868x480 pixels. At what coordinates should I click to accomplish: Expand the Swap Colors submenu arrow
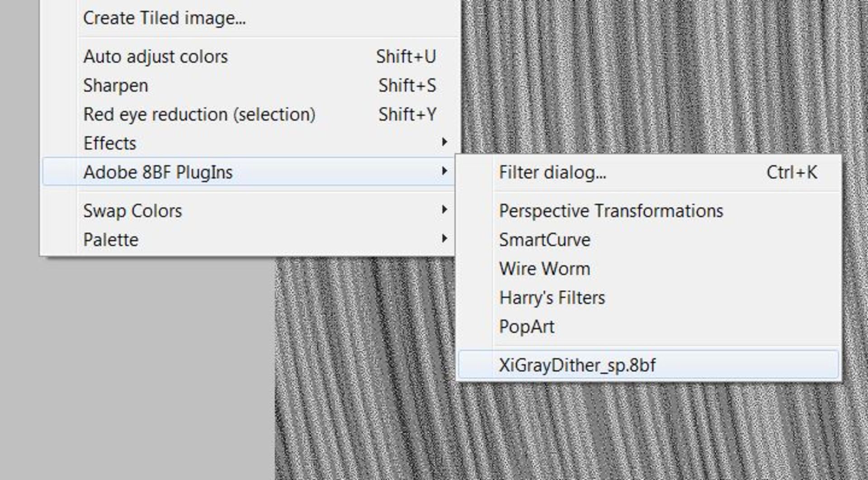pyautogui.click(x=444, y=210)
